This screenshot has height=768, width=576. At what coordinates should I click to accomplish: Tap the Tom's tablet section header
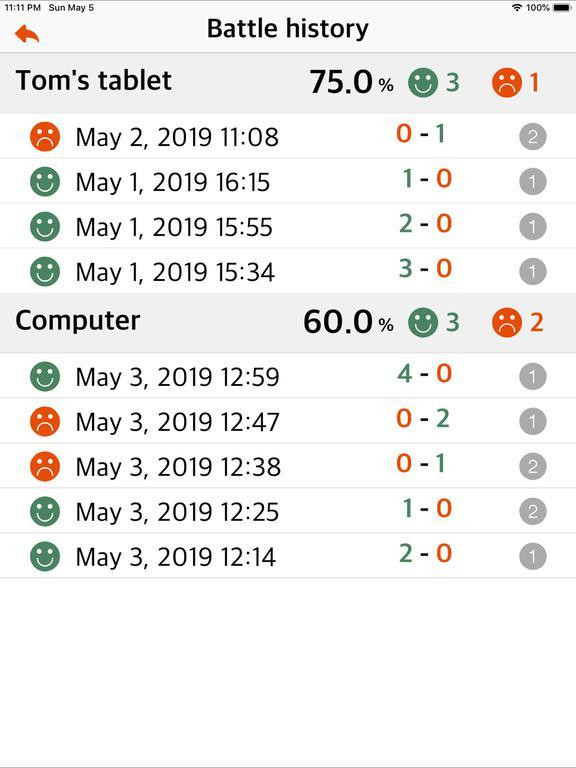click(x=288, y=83)
